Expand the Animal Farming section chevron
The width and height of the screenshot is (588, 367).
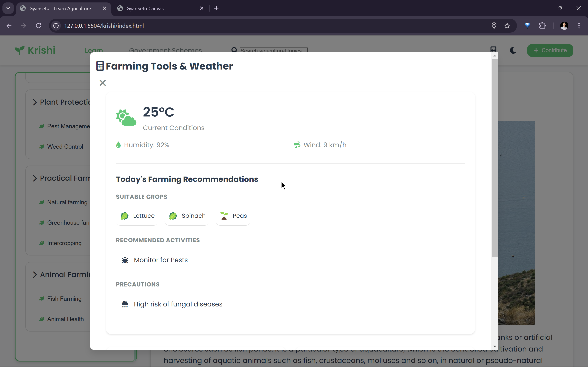tap(35, 274)
